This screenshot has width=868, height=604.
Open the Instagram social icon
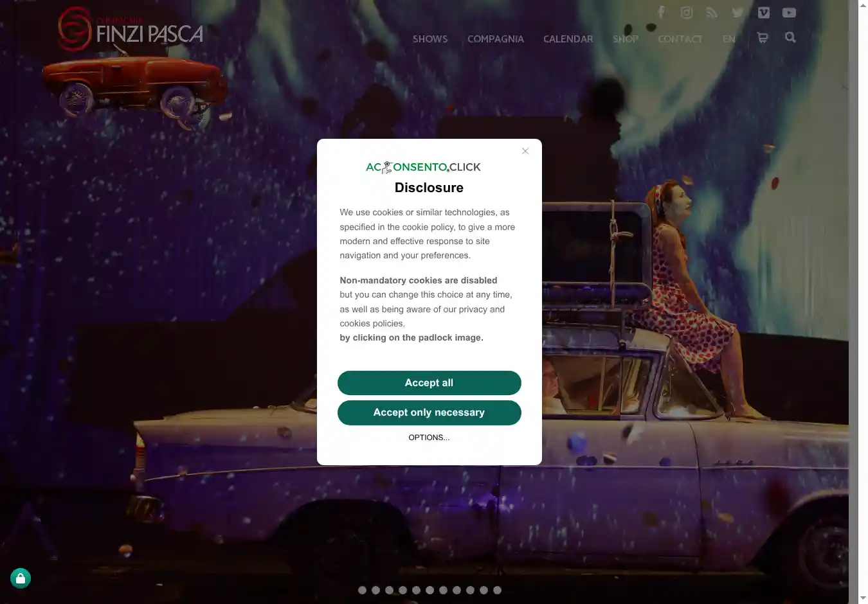687,12
